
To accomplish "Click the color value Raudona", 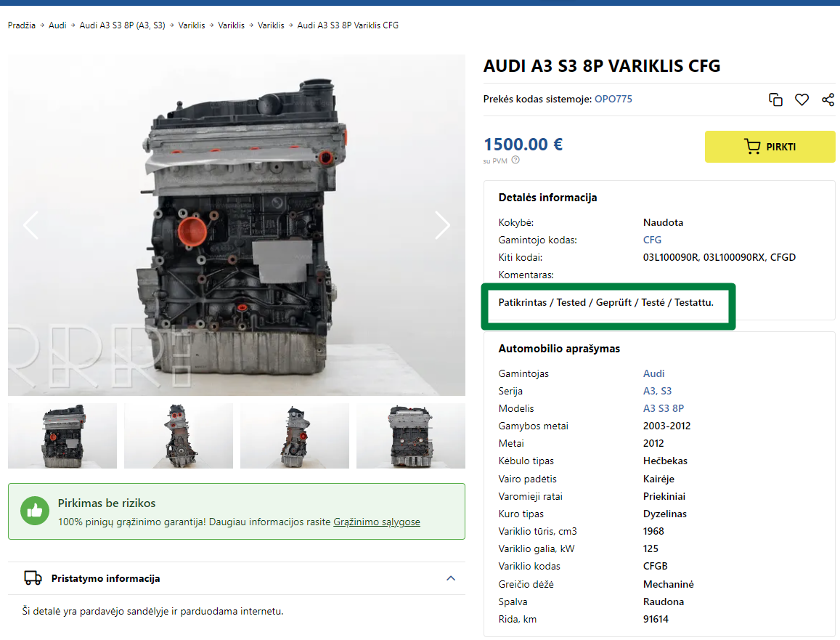I will pyautogui.click(x=663, y=602).
